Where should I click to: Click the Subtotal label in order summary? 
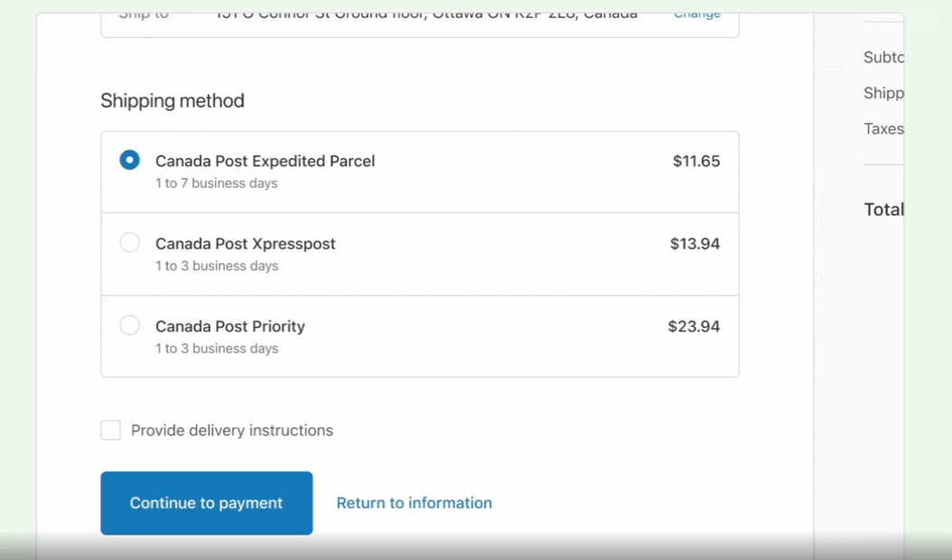[884, 57]
